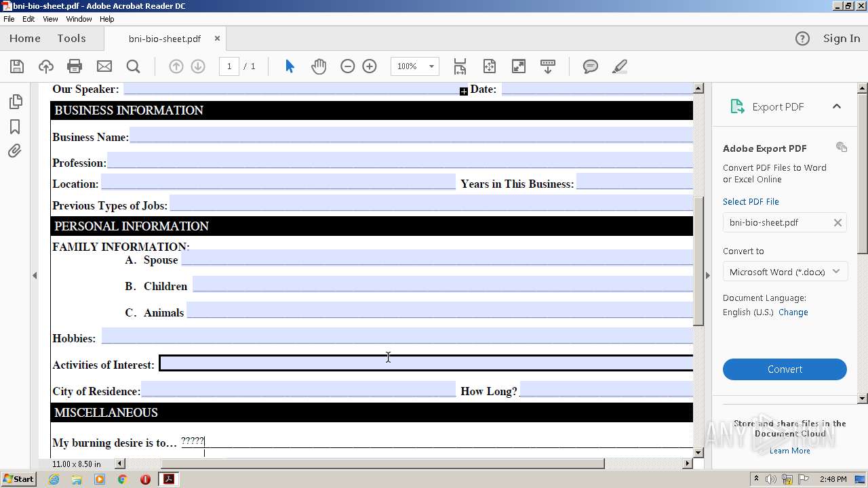This screenshot has height=488, width=868.
Task: Click the City of Residence field
Action: click(298, 389)
